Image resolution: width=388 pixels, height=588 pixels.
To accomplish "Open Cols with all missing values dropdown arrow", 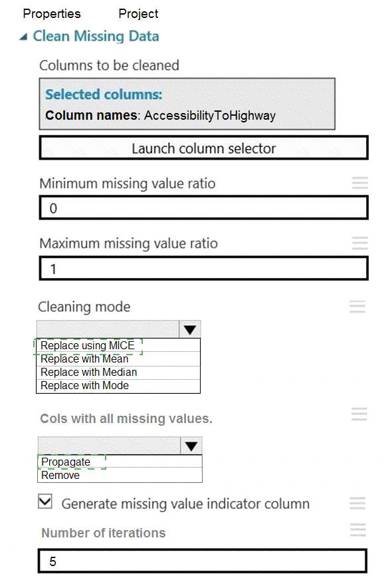I will click(x=191, y=446).
